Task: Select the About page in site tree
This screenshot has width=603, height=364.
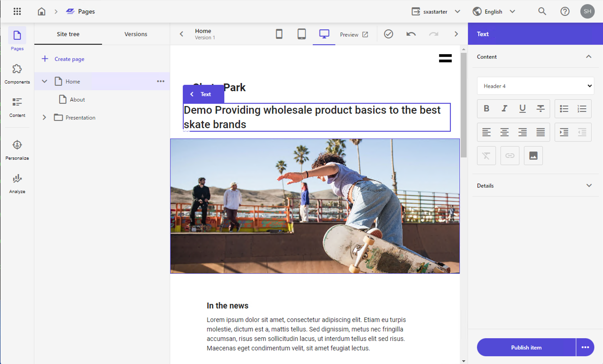Action: [72, 99]
